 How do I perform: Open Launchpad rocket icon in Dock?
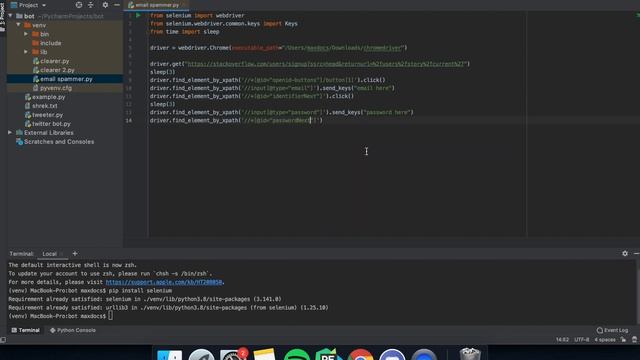coord(201,354)
